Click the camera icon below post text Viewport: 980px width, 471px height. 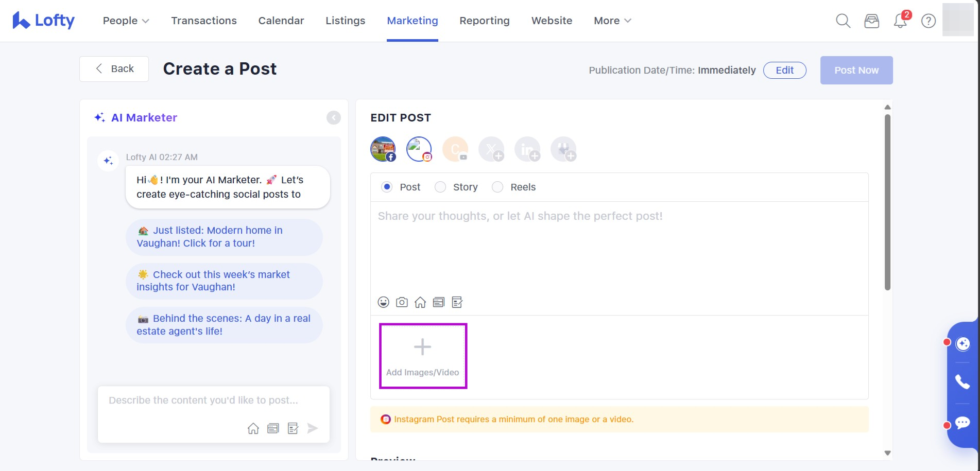click(402, 302)
